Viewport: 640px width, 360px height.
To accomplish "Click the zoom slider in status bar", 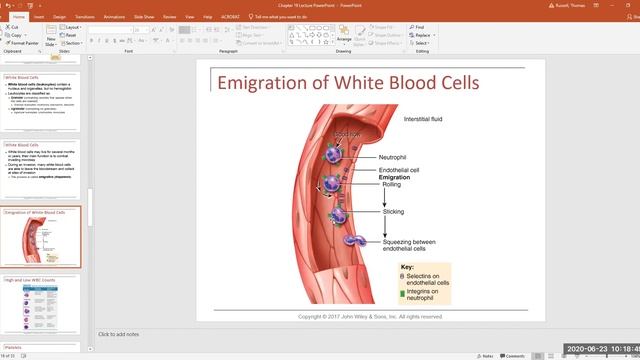I will click(x=607, y=356).
